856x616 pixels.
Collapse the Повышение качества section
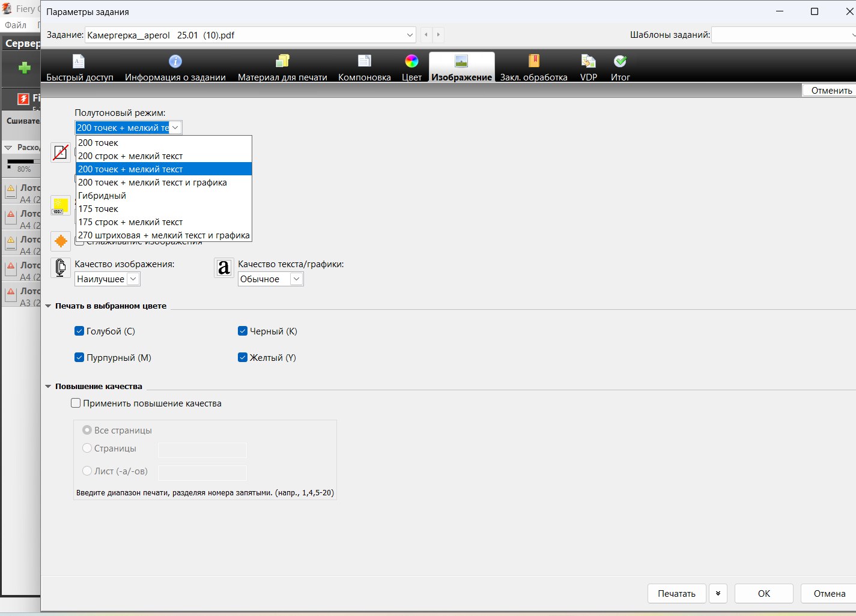[x=48, y=387]
